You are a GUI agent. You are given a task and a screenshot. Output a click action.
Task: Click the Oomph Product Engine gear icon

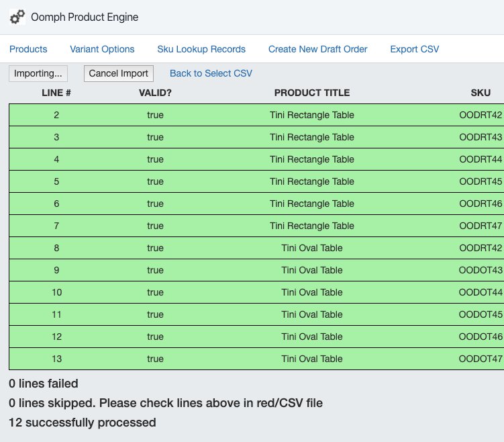[x=17, y=17]
